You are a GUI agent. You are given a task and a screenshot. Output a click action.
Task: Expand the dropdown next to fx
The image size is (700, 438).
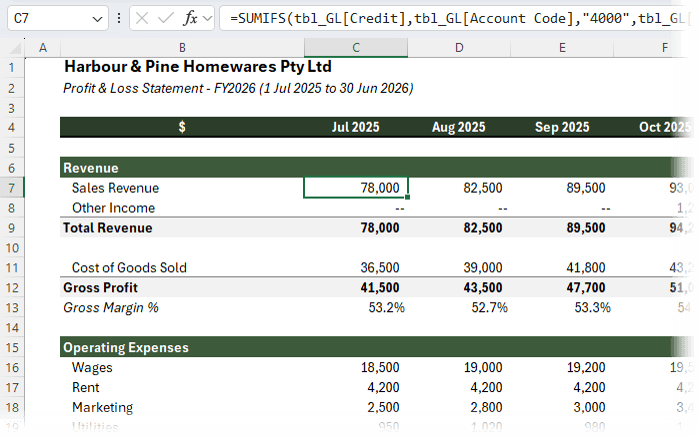pyautogui.click(x=207, y=18)
